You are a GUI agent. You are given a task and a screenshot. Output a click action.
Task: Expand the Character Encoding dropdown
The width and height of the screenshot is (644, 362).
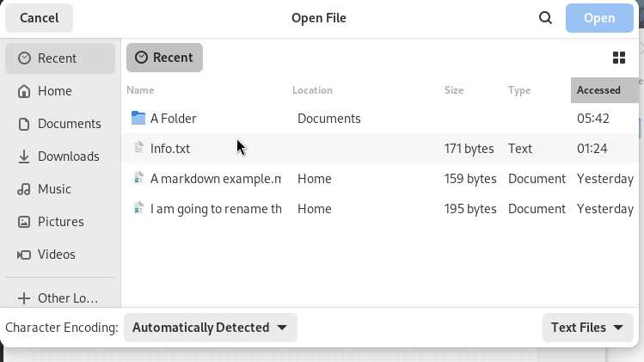pyautogui.click(x=211, y=328)
